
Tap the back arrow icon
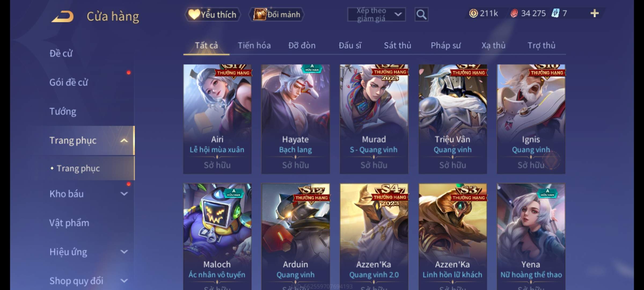point(63,17)
